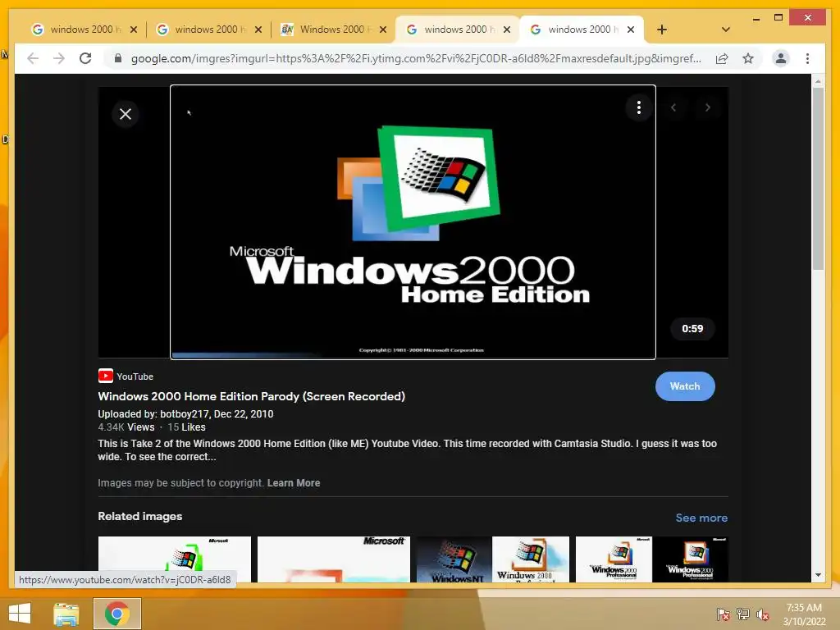The image size is (840, 630).
Task: Click See more related images
Action: pos(701,518)
